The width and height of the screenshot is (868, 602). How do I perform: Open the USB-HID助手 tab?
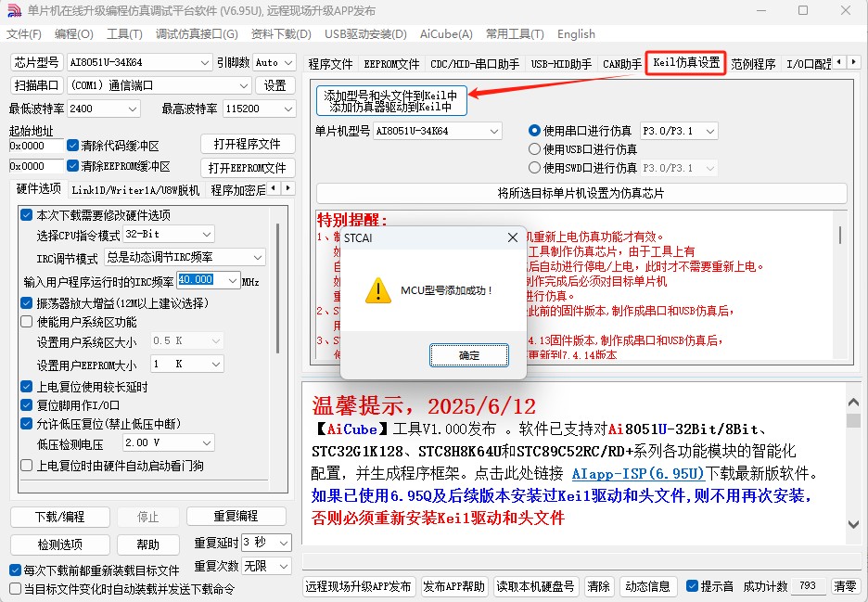coord(561,64)
